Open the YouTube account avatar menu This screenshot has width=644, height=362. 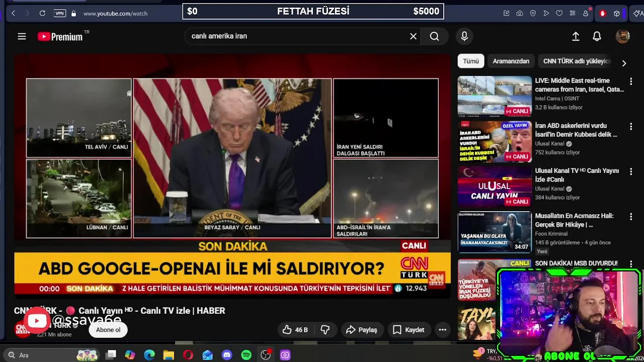tap(623, 36)
